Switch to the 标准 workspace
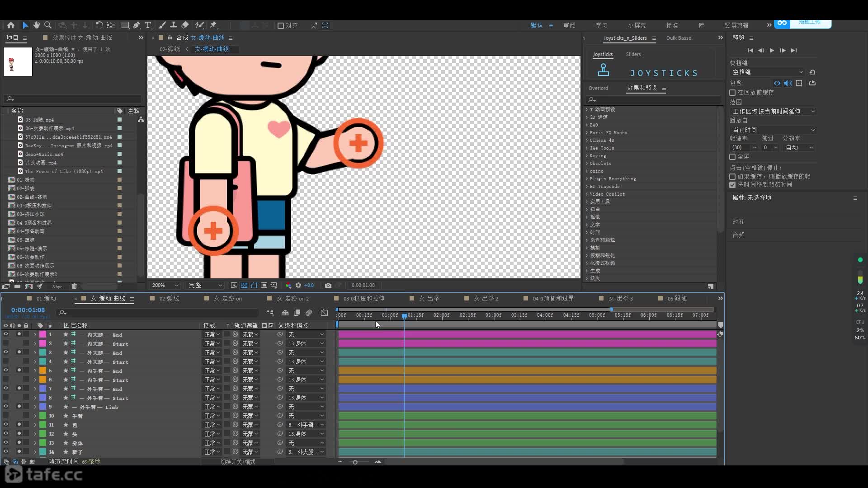The image size is (868, 488). pos(672,25)
